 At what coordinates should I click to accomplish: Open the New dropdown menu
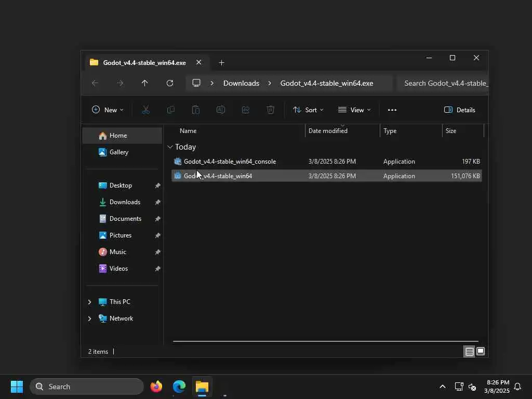click(108, 110)
